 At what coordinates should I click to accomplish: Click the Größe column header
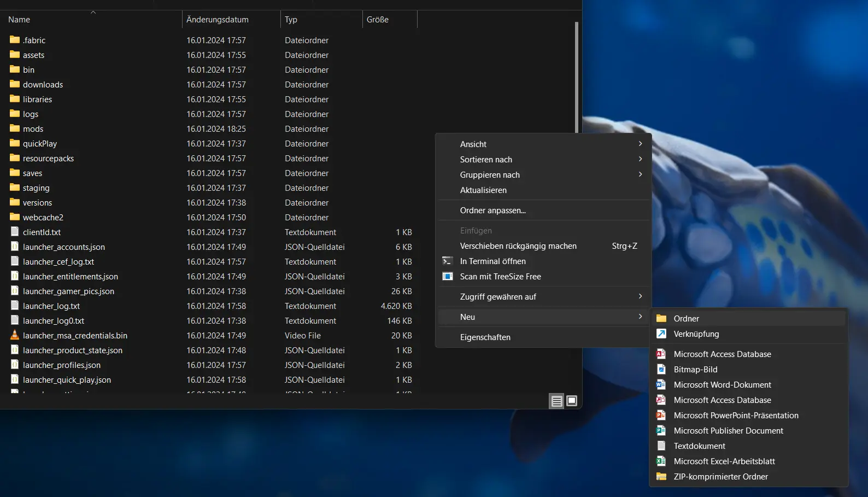pos(378,20)
